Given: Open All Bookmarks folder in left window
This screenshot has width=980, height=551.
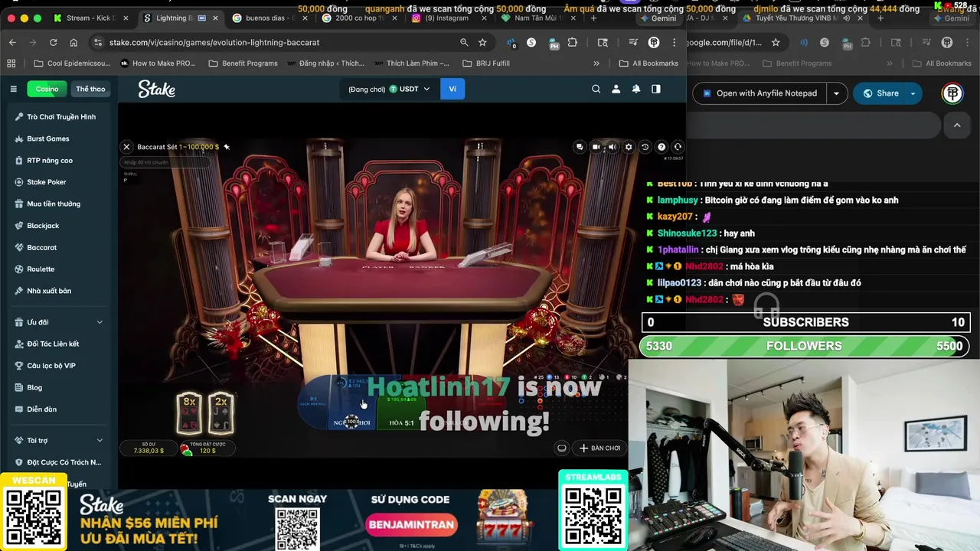Looking at the screenshot, I should [648, 64].
